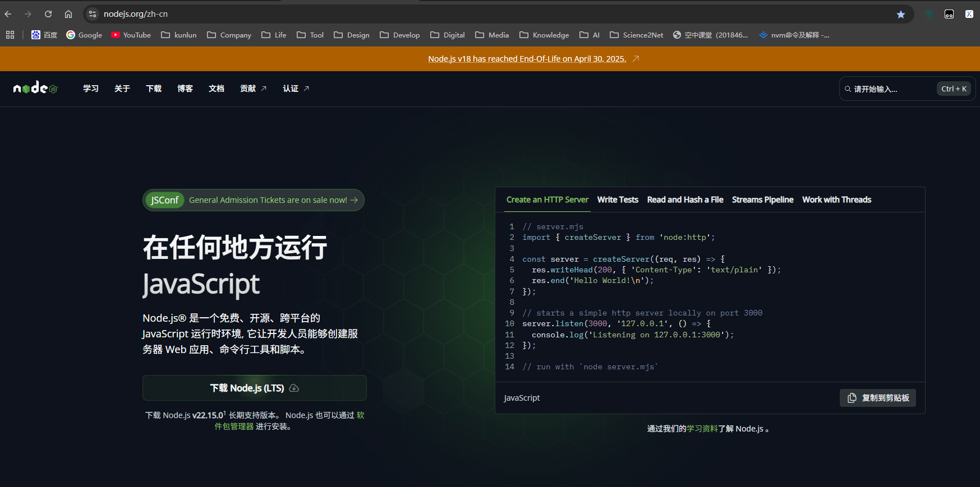Click the v22.15.0 version text

[208, 415]
